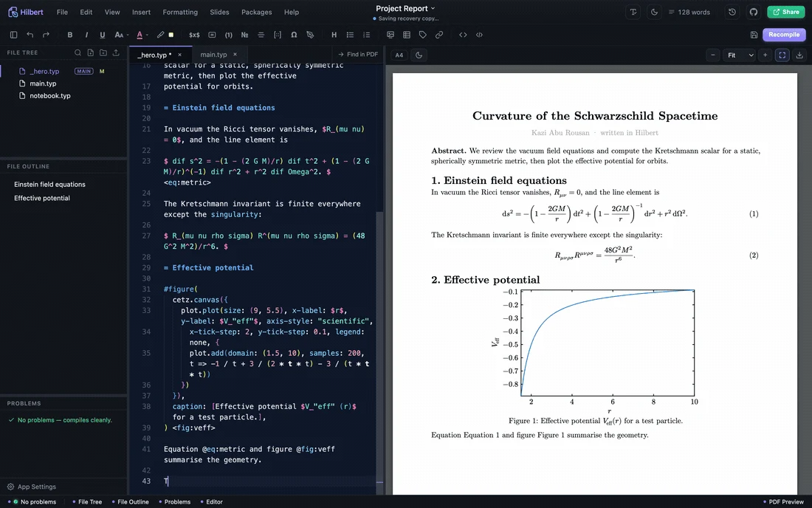Open the GitHub integration icon
This screenshot has height=508, width=812.
coord(754,12)
